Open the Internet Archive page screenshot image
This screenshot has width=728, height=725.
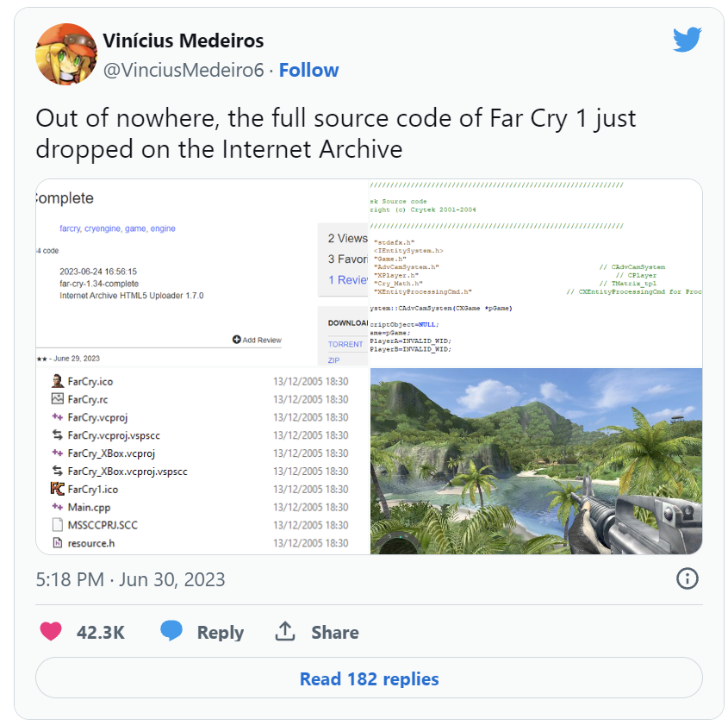[202, 273]
